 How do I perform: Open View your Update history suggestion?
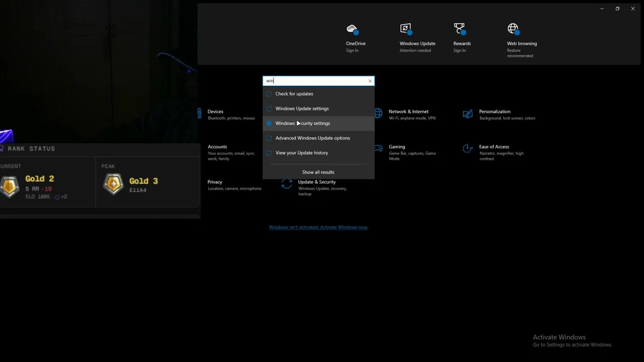point(318,153)
